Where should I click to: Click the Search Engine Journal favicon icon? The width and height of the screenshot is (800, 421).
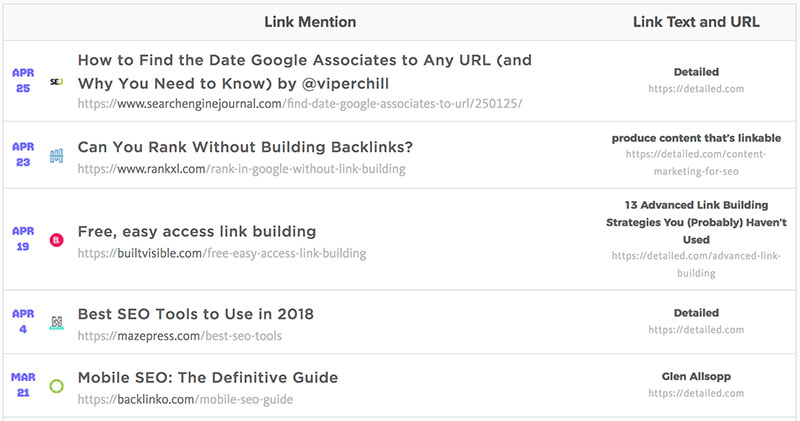coord(56,82)
